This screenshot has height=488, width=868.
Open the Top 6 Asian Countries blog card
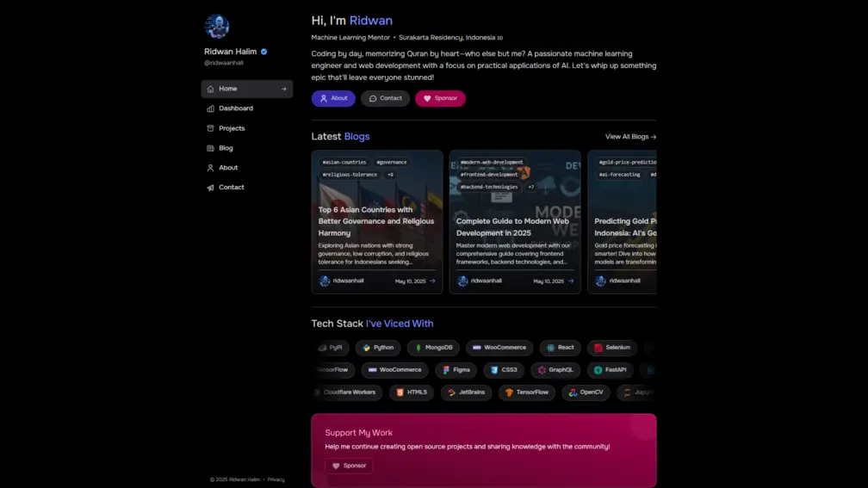(x=377, y=222)
